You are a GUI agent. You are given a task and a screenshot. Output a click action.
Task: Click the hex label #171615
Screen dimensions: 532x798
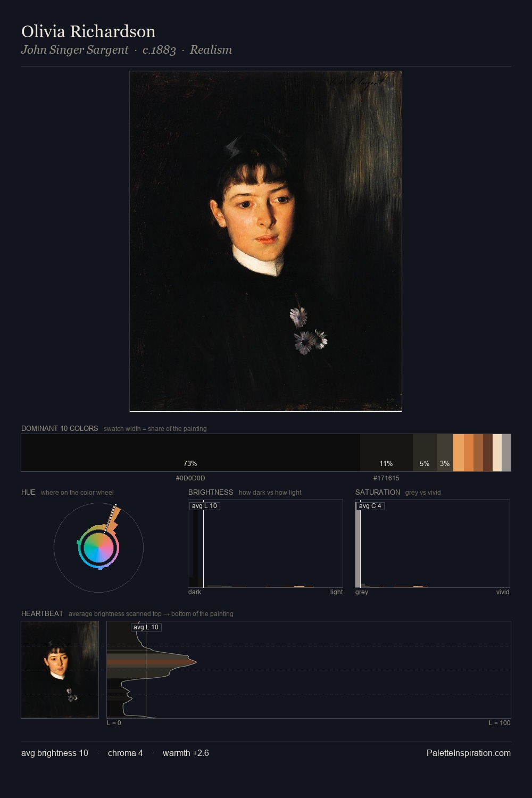coord(386,478)
